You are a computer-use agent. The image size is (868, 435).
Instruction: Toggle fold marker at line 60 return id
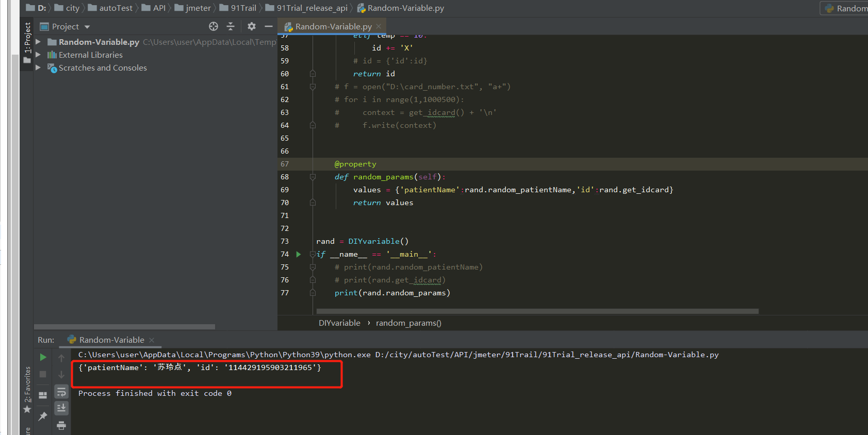(x=313, y=74)
